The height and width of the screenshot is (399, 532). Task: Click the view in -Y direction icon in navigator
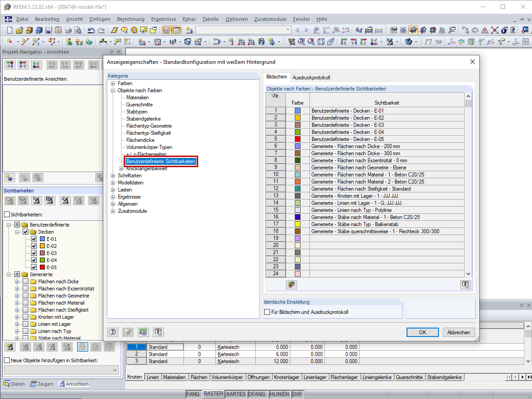point(23,65)
